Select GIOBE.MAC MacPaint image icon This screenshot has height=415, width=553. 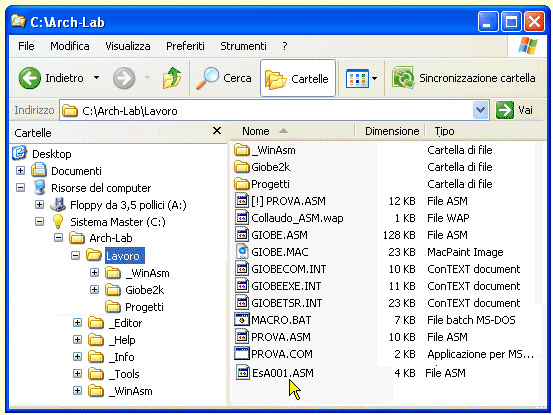click(x=242, y=251)
